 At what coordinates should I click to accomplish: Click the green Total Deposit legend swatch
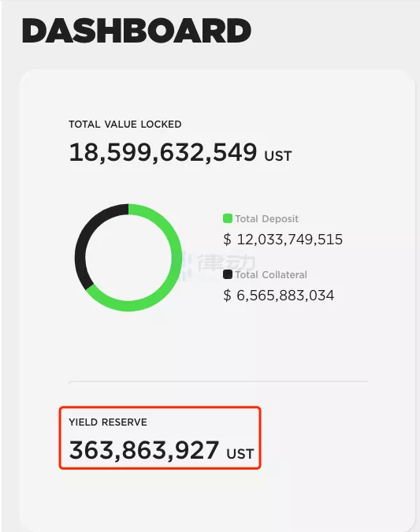pos(228,218)
